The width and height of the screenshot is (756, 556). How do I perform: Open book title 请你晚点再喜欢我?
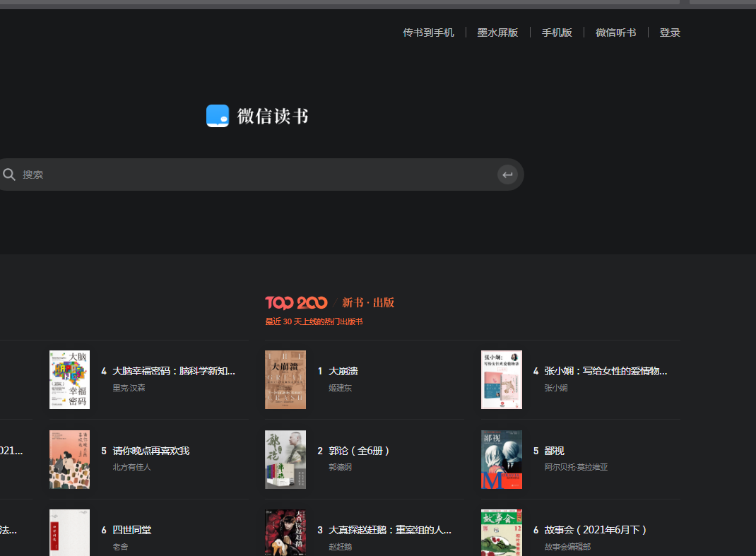tap(151, 451)
